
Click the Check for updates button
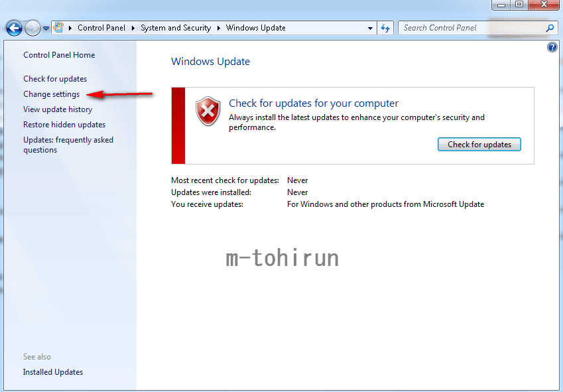point(479,145)
